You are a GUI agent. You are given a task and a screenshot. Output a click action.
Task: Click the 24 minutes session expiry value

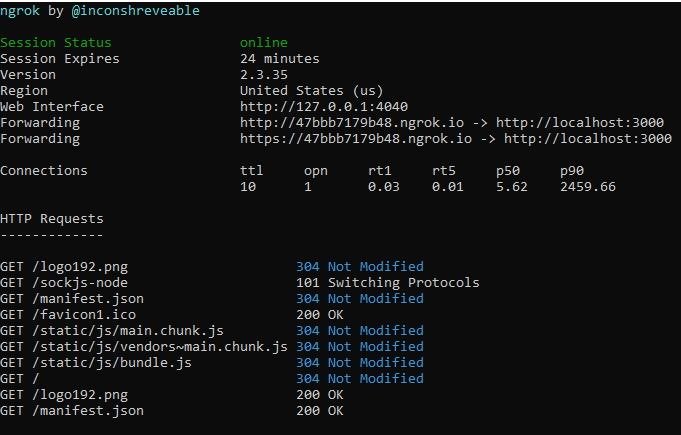[x=280, y=59]
